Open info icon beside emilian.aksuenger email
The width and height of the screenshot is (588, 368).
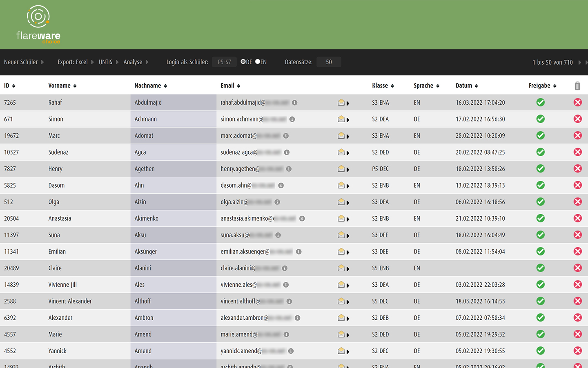click(298, 252)
